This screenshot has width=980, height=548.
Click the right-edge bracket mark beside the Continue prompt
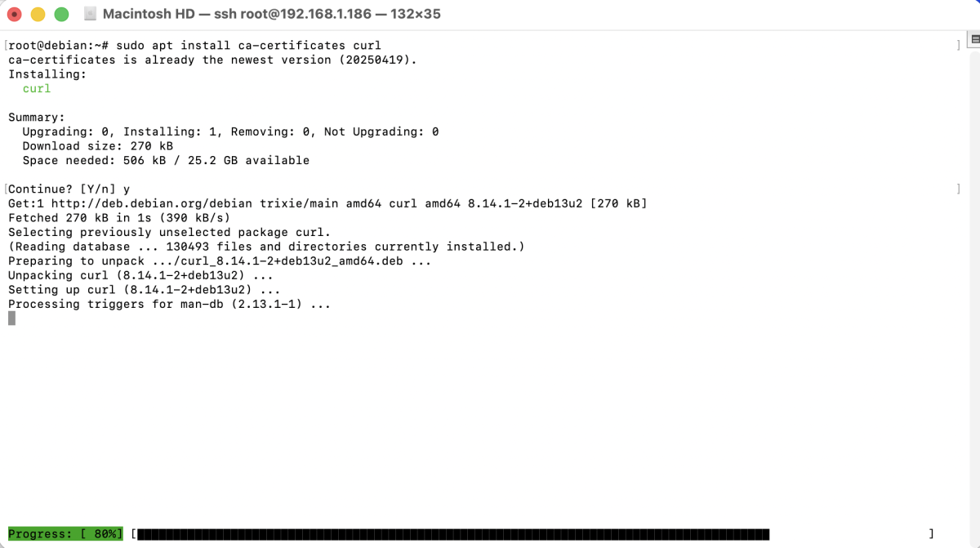(x=958, y=189)
